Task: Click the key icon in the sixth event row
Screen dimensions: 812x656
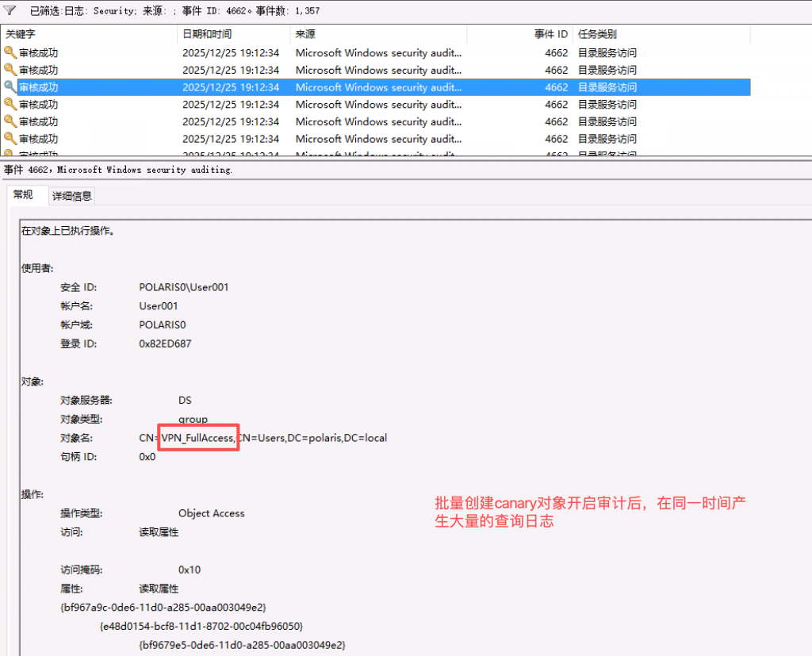Action: tap(10, 139)
